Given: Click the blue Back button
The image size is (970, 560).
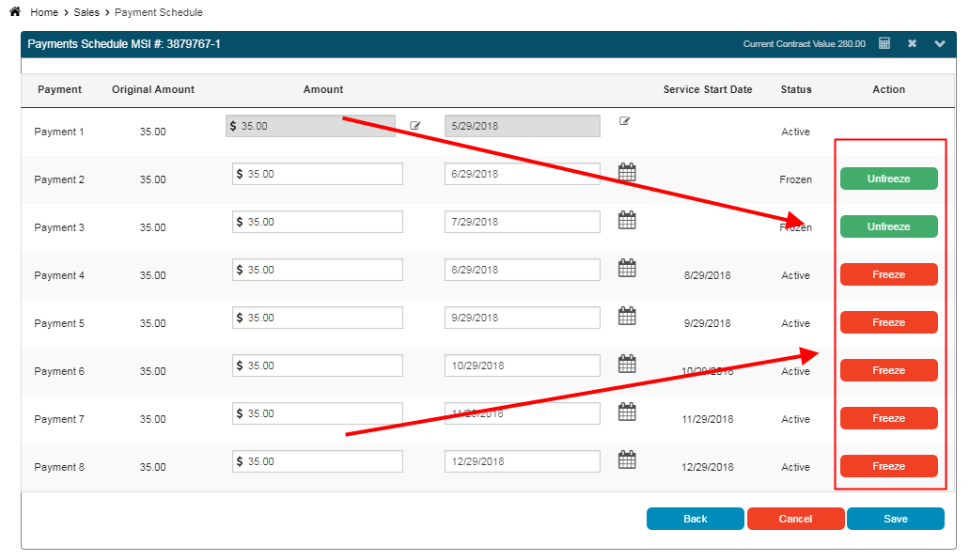Looking at the screenshot, I should pos(695,519).
